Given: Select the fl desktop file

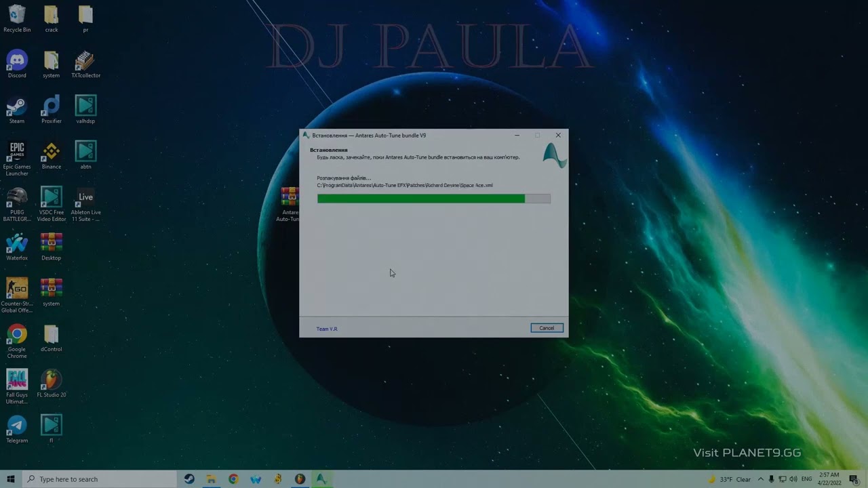Looking at the screenshot, I should pyautogui.click(x=52, y=428).
